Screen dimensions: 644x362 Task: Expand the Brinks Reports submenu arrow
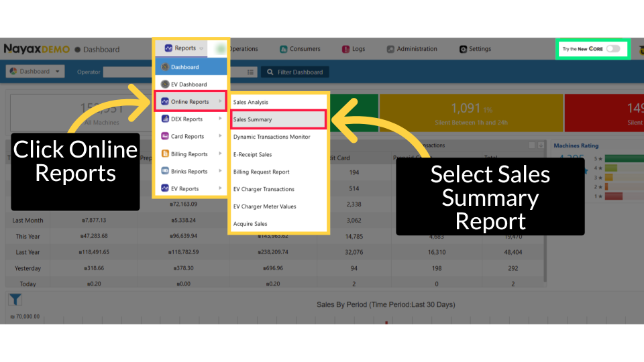(x=220, y=171)
